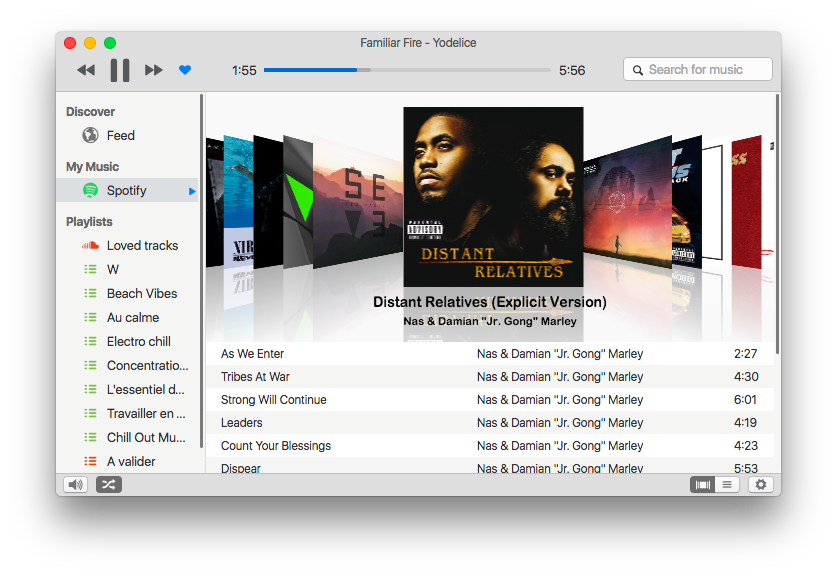Click the SoundCloud icon beside Loved tracks

click(x=90, y=246)
